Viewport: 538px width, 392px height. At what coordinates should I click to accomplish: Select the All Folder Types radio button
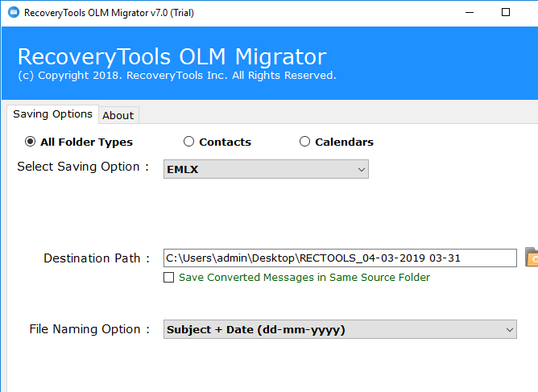click(31, 142)
